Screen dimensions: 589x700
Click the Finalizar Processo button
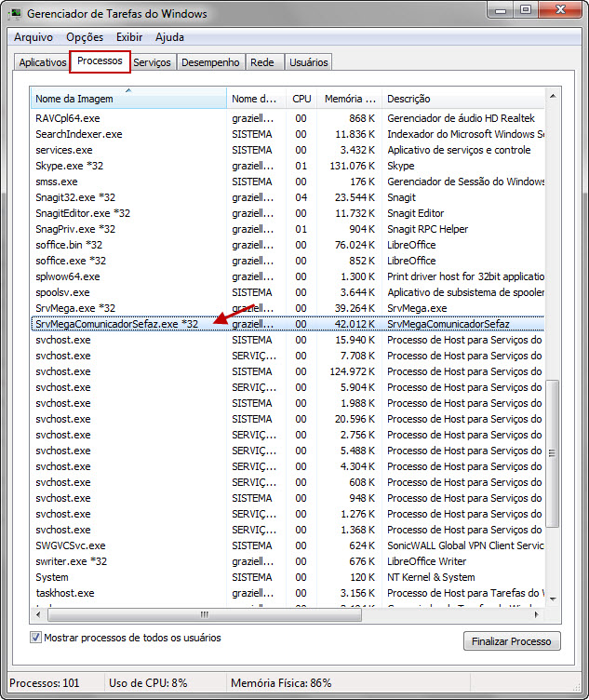point(512,641)
